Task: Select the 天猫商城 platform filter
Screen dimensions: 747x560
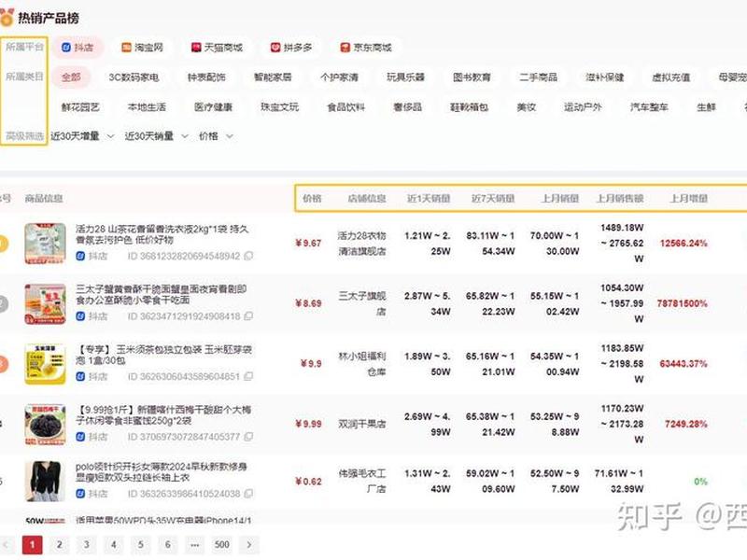Action: pyautogui.click(x=217, y=48)
